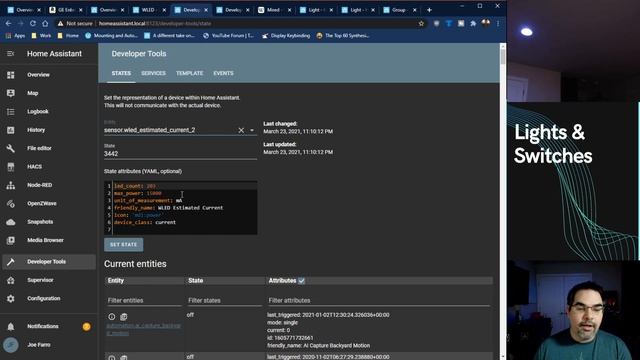Open the HACS store icon
The width and height of the screenshot is (640, 360).
coord(11,167)
